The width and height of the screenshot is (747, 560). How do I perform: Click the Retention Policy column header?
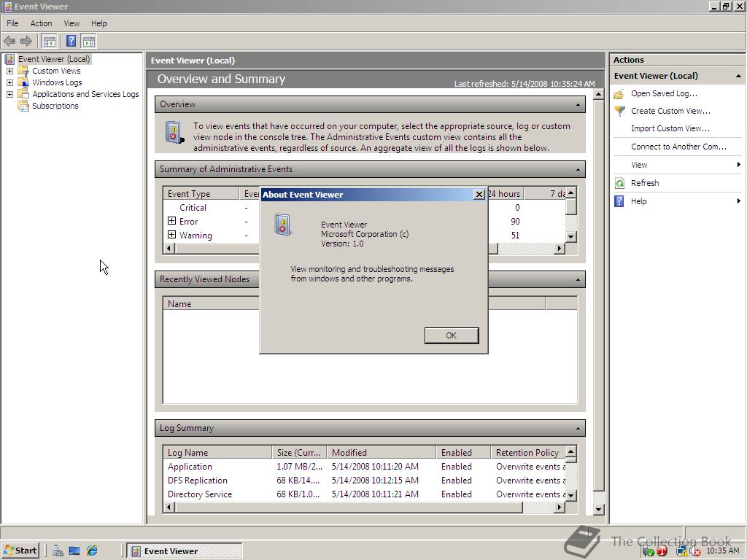(528, 452)
